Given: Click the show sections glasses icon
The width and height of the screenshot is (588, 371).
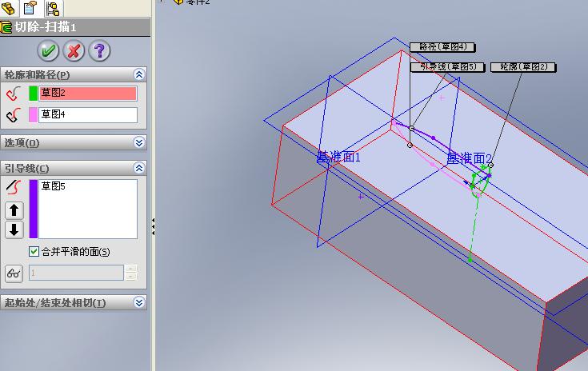Looking at the screenshot, I should (x=14, y=273).
